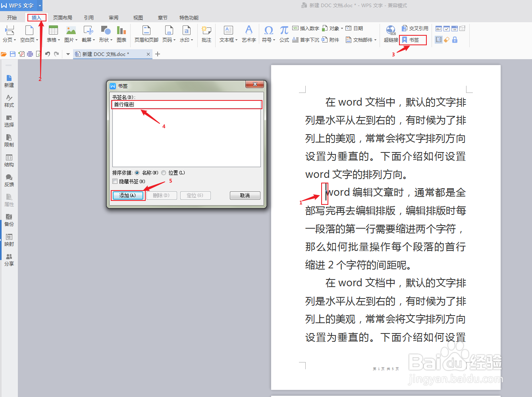Click inside the bookmark name field

[x=187, y=104]
